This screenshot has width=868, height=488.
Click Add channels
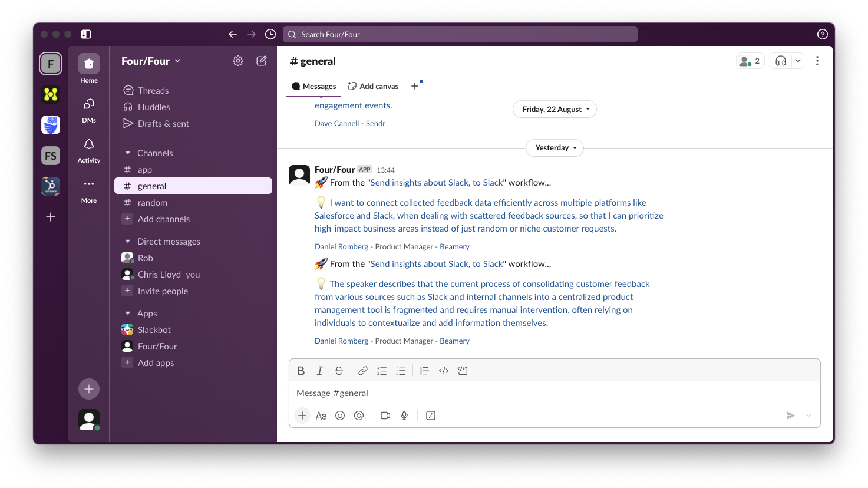pos(193,219)
